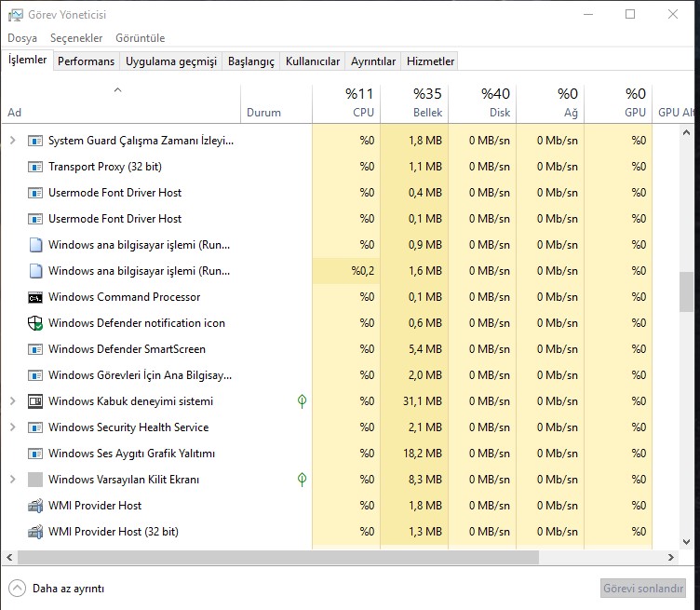Click the Windows Varsayılan Kilit Ekranı icon

pyautogui.click(x=35, y=480)
